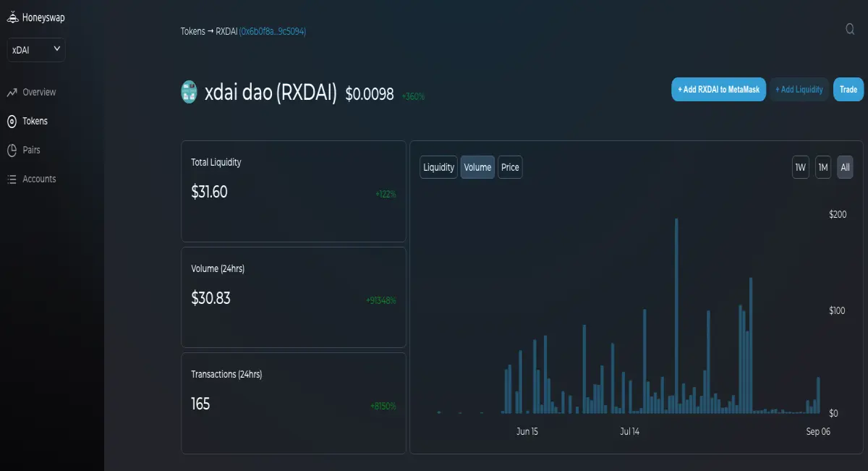Navigate to the Pairs page

[31, 150]
